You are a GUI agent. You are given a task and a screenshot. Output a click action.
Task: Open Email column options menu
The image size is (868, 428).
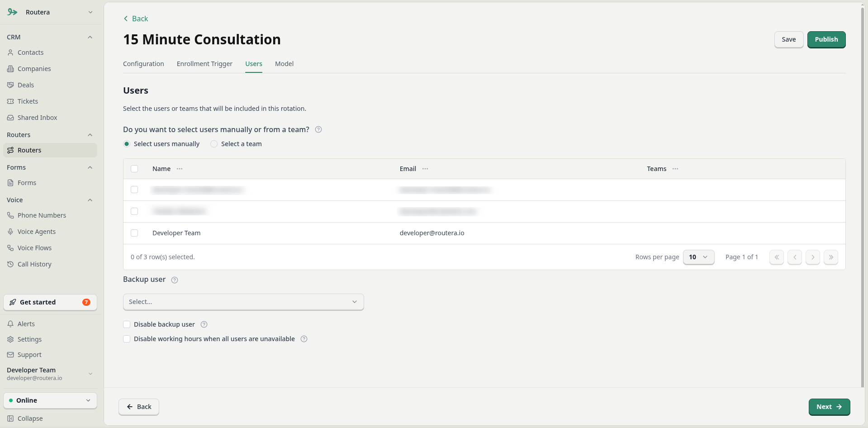point(425,169)
